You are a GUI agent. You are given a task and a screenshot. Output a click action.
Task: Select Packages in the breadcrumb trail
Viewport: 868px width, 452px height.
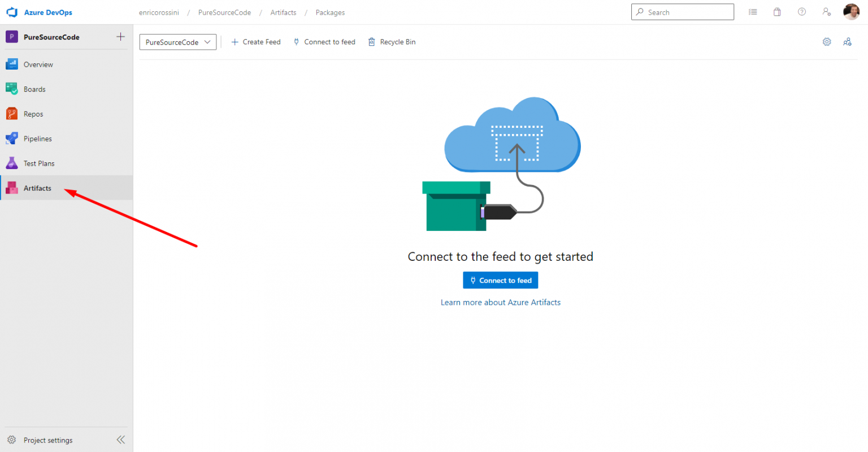tap(330, 12)
